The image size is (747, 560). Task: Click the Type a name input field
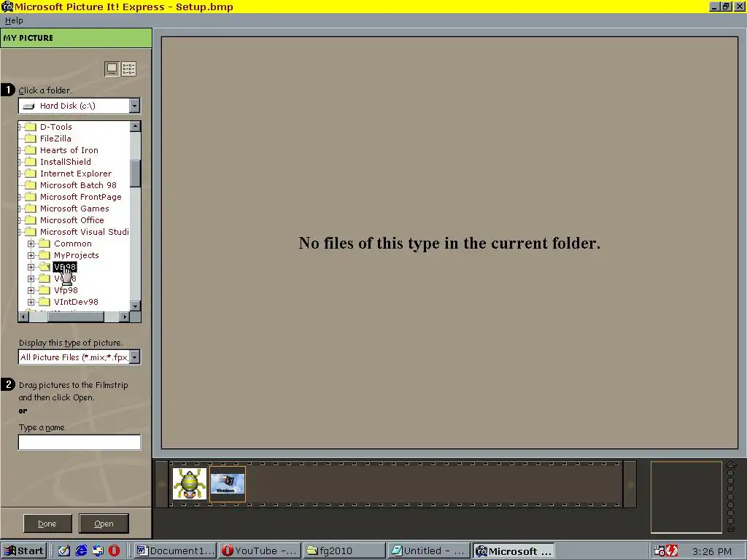pyautogui.click(x=80, y=442)
